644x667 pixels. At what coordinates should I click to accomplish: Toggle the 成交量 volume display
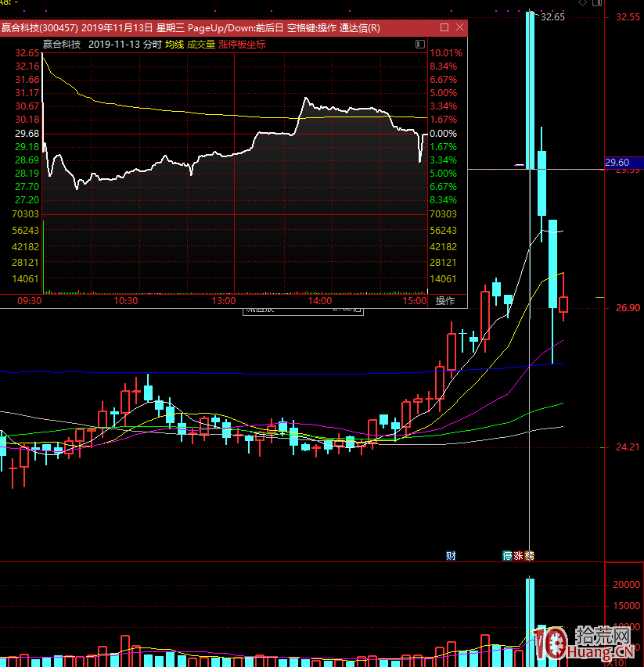(x=200, y=45)
